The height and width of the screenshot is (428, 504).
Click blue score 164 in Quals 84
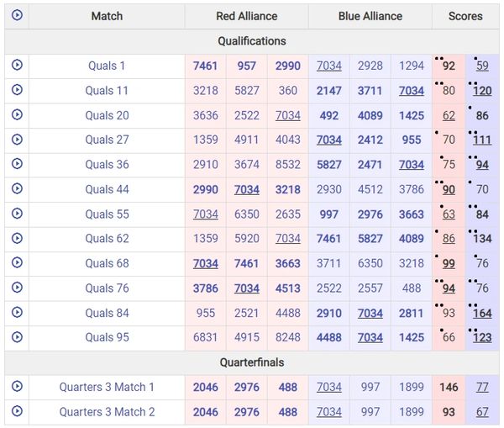[482, 314]
